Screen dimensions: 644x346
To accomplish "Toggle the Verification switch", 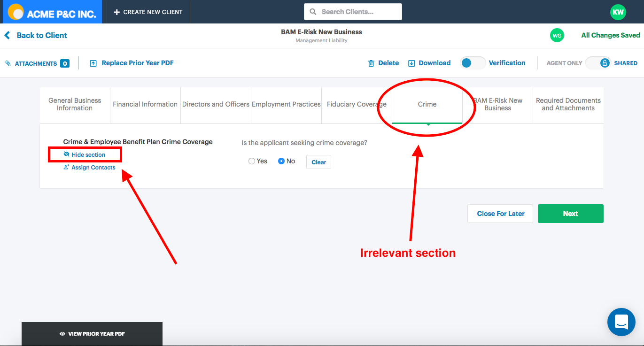I will click(x=472, y=63).
